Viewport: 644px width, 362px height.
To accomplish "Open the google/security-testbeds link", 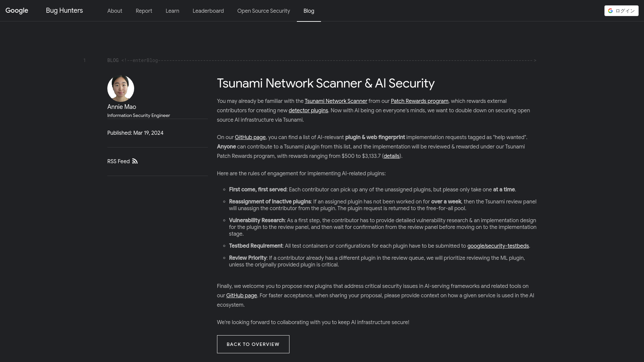I will 498,246.
